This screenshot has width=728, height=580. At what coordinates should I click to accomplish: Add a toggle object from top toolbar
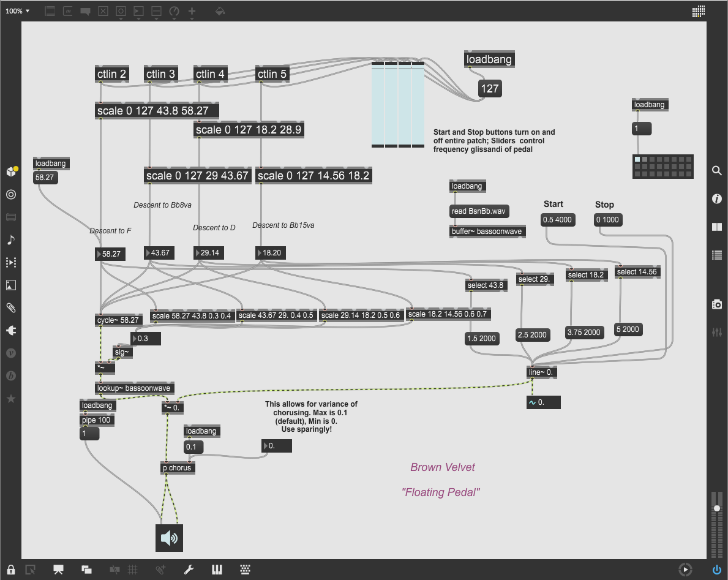(x=103, y=10)
